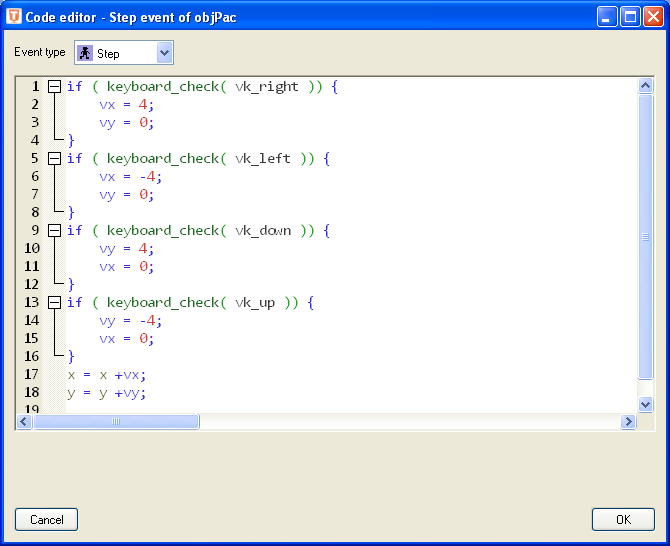Viewport: 670px width, 546px height.
Task: Click the vertical scrollbar down arrow
Action: [x=645, y=404]
